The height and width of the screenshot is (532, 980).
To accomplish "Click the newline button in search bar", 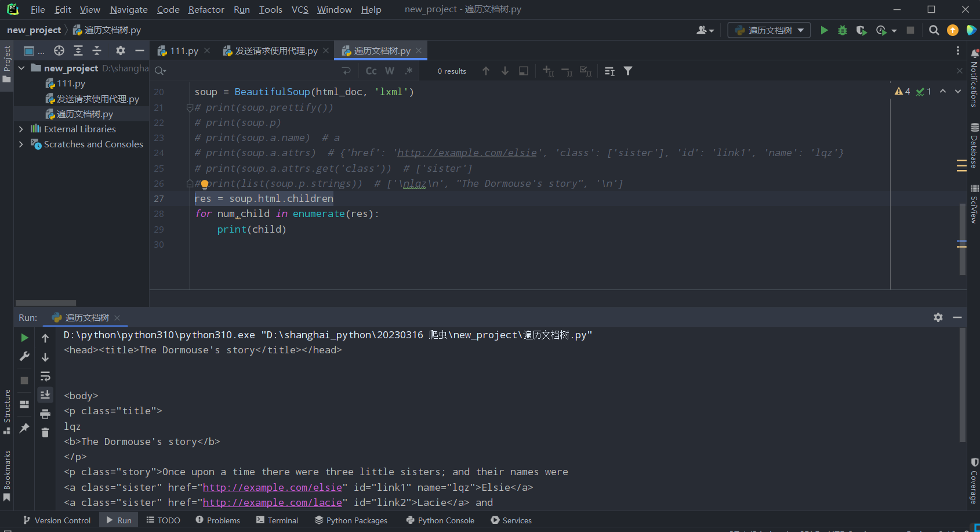I will [347, 71].
